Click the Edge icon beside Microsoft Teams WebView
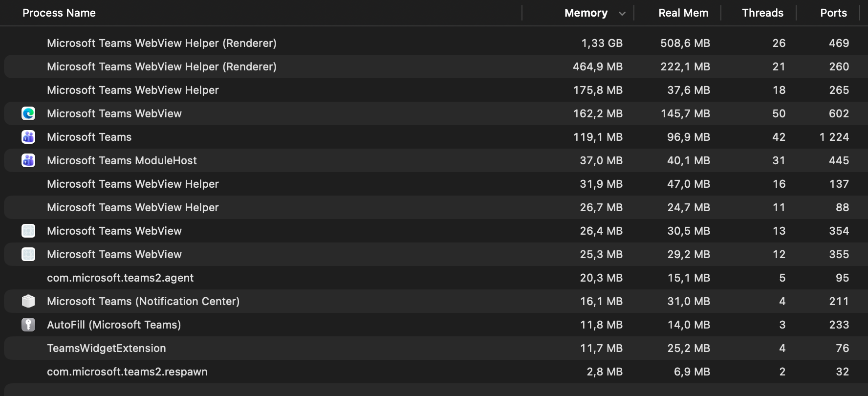The image size is (868, 396). point(28,113)
